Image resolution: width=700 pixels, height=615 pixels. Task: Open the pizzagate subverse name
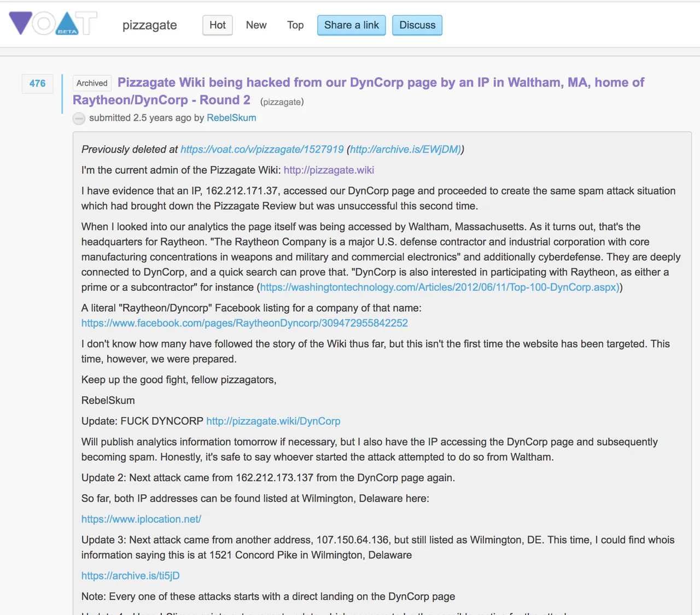[149, 25]
